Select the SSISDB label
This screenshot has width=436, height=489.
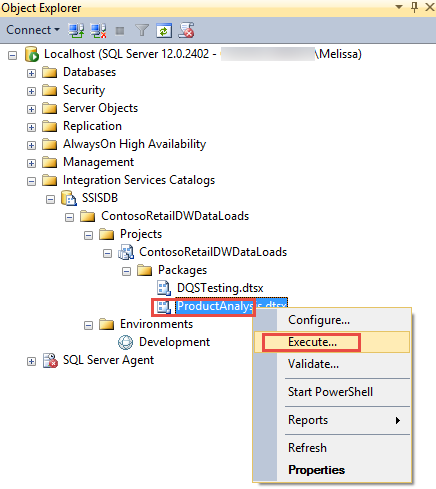click(x=100, y=198)
